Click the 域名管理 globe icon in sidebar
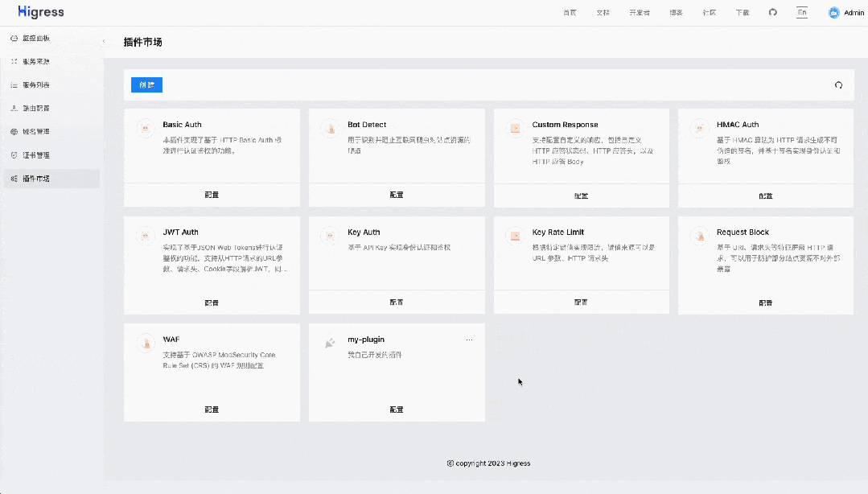This screenshot has width=868, height=494. point(13,131)
